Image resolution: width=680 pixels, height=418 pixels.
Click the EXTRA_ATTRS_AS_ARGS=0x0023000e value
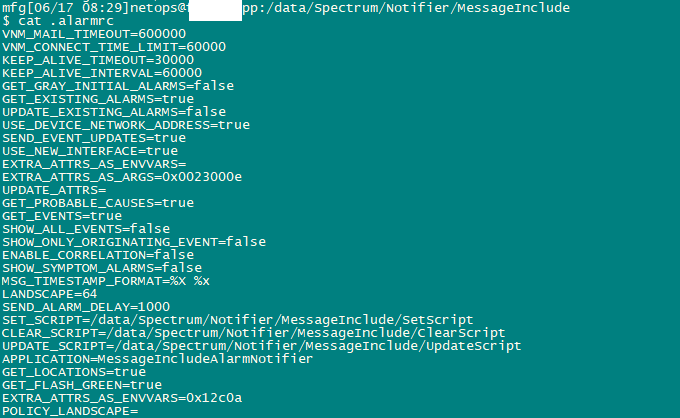click(122, 177)
